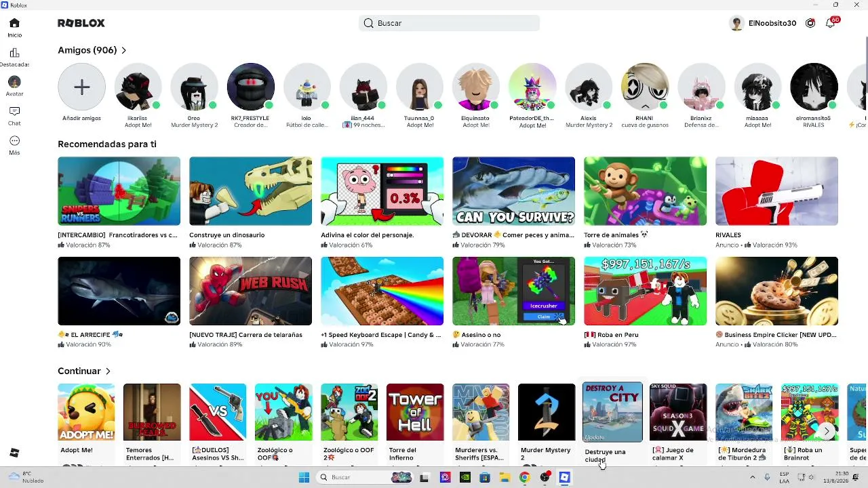Open Amigos (906) friends list
The height and width of the screenshot is (488, 868).
click(92, 50)
